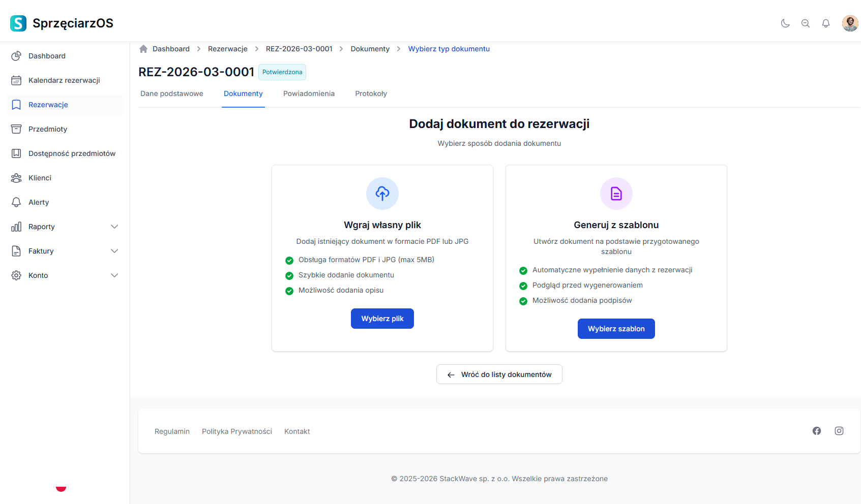Open Kalendarz rezerwacji in the sidebar
Screen dimensions: 861x504
(x=64, y=80)
